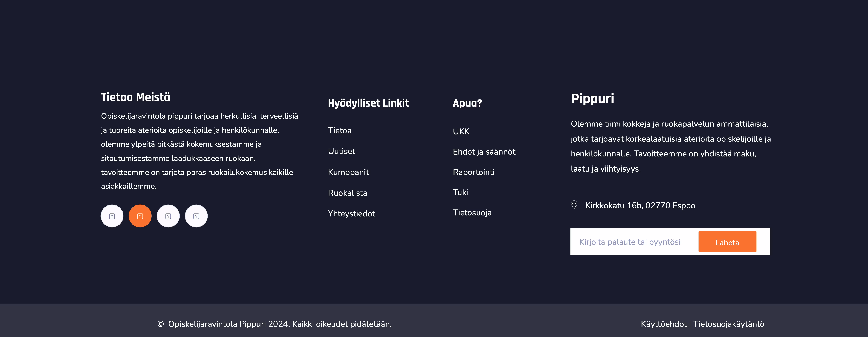Open the Uutiset page

pyautogui.click(x=342, y=151)
